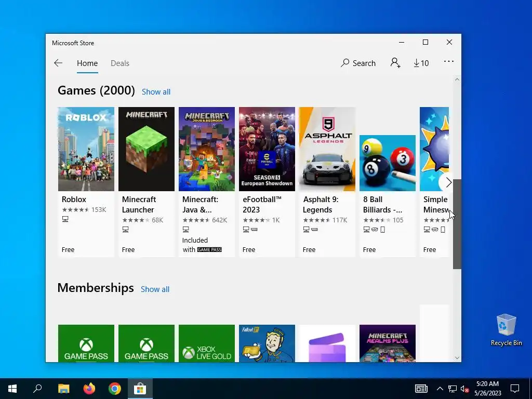Screen dimensions: 532x399
Task: Click the scrollbar down arrow
Action: click(457, 358)
